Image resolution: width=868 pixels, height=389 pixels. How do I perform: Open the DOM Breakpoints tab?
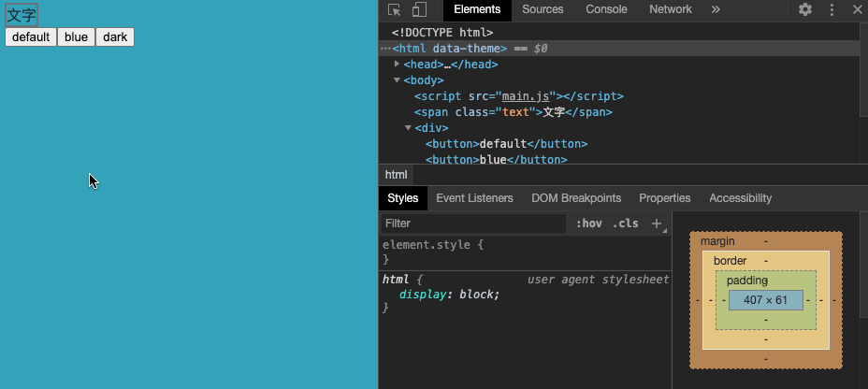(576, 198)
